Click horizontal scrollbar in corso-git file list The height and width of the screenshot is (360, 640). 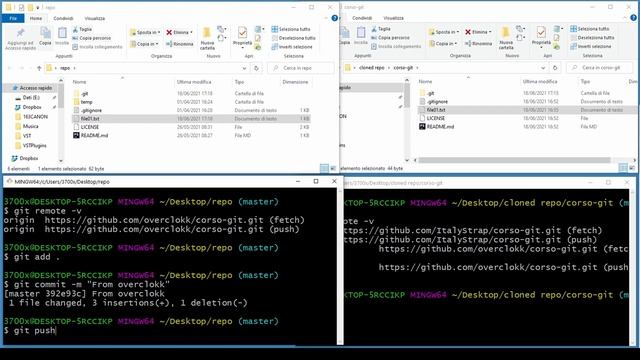pos(515,160)
